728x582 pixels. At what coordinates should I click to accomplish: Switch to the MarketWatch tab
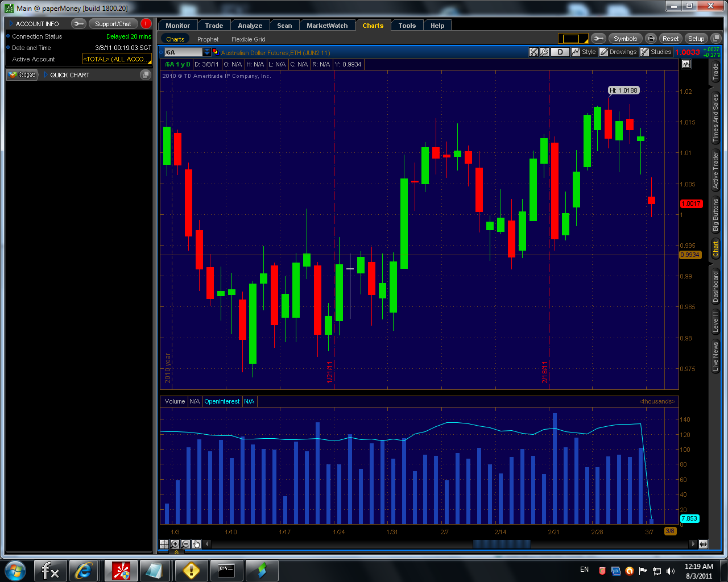click(327, 25)
